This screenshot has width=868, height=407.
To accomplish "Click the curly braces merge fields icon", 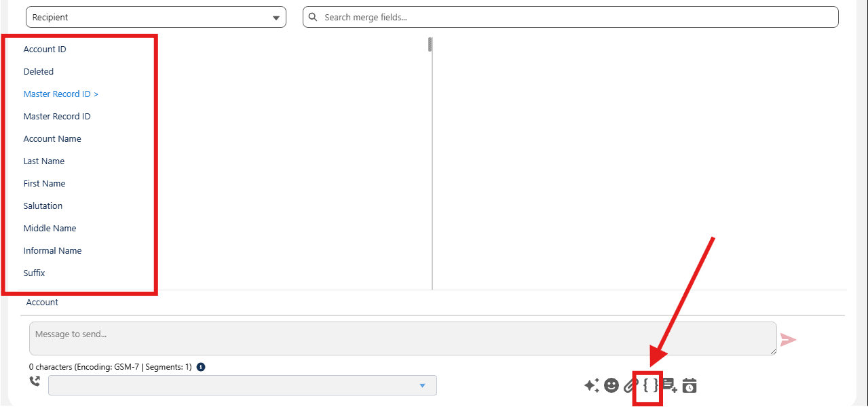I will coord(651,385).
